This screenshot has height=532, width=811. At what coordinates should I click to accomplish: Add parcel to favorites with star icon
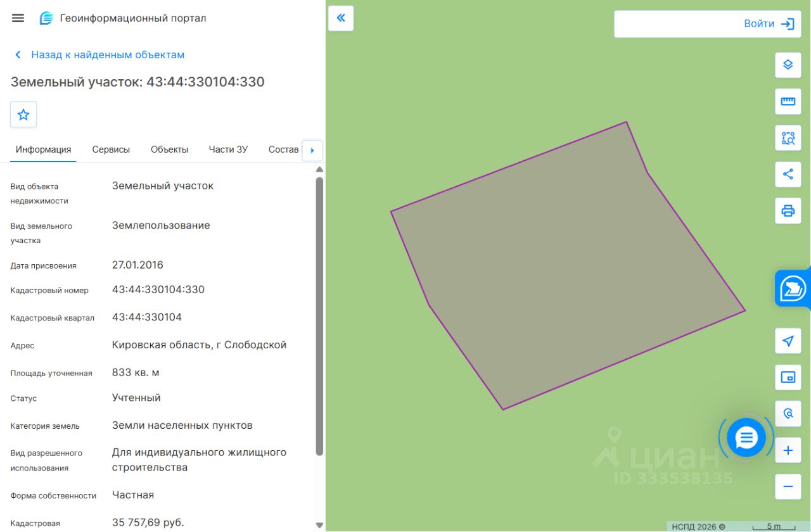pyautogui.click(x=23, y=115)
